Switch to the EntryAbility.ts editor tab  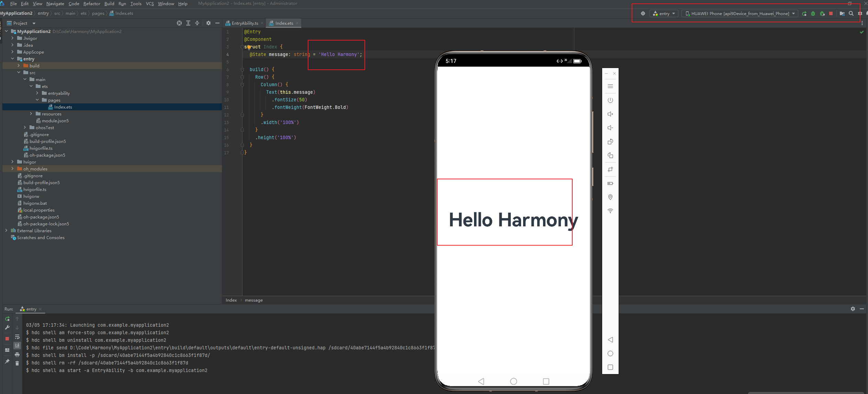(x=245, y=23)
